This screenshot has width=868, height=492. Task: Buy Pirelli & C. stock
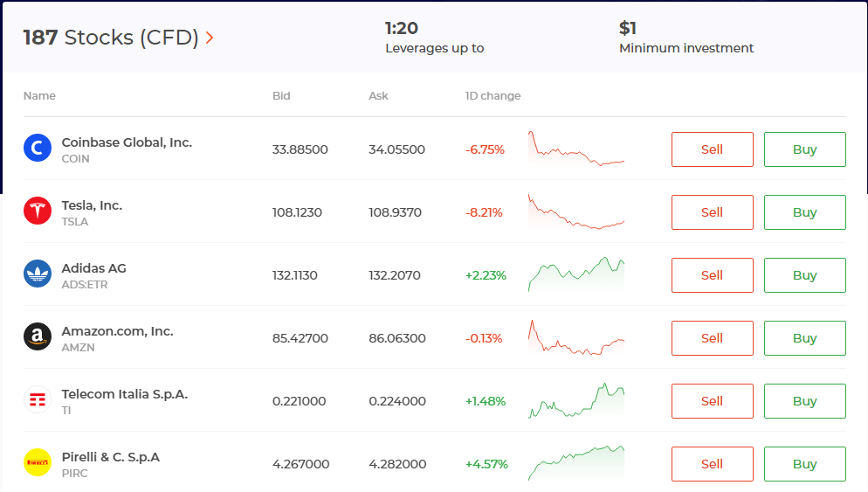805,464
